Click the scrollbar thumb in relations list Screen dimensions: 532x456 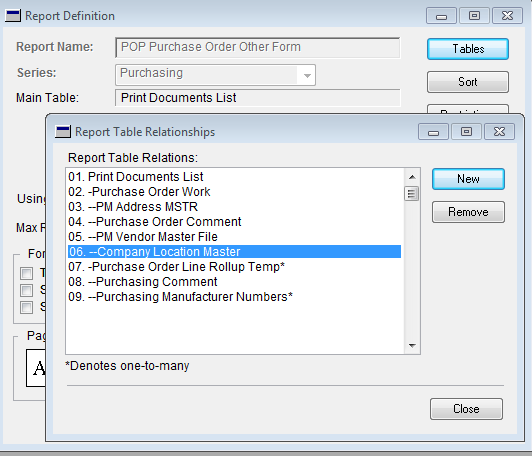[412, 194]
